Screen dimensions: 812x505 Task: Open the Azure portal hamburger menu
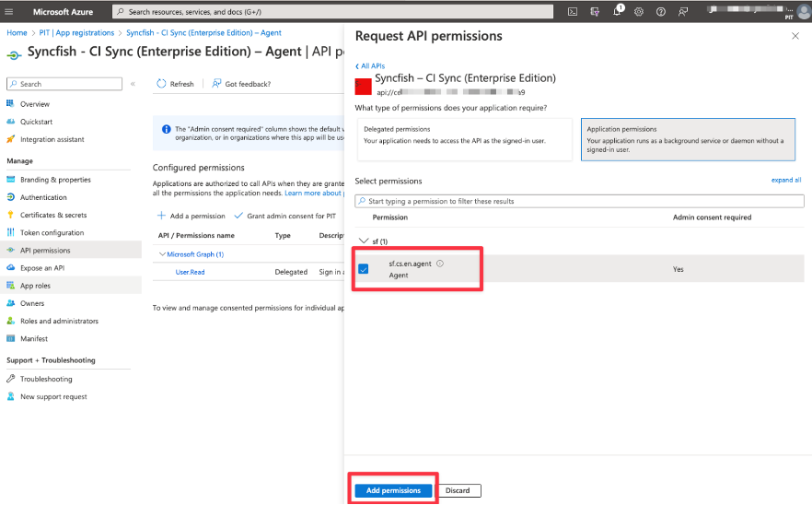point(9,11)
